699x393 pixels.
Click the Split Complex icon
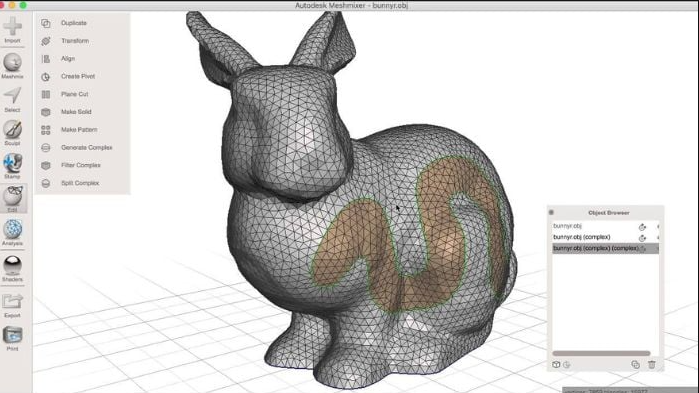[x=45, y=183]
